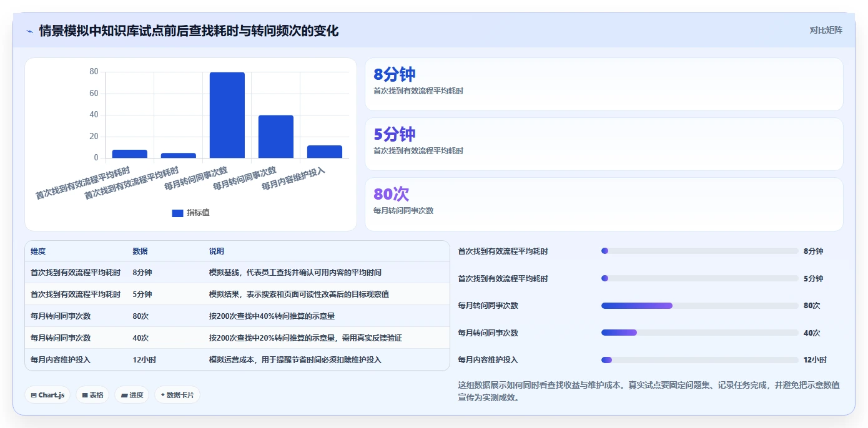
Task: Click the progress bar labeled 80次
Action: (700, 306)
